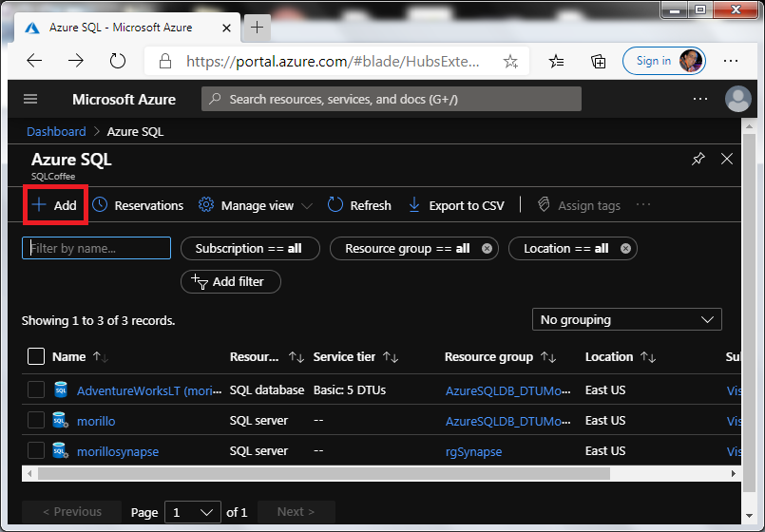Add this page to favorites star
Viewport: 765px width, 532px height.
point(511,61)
